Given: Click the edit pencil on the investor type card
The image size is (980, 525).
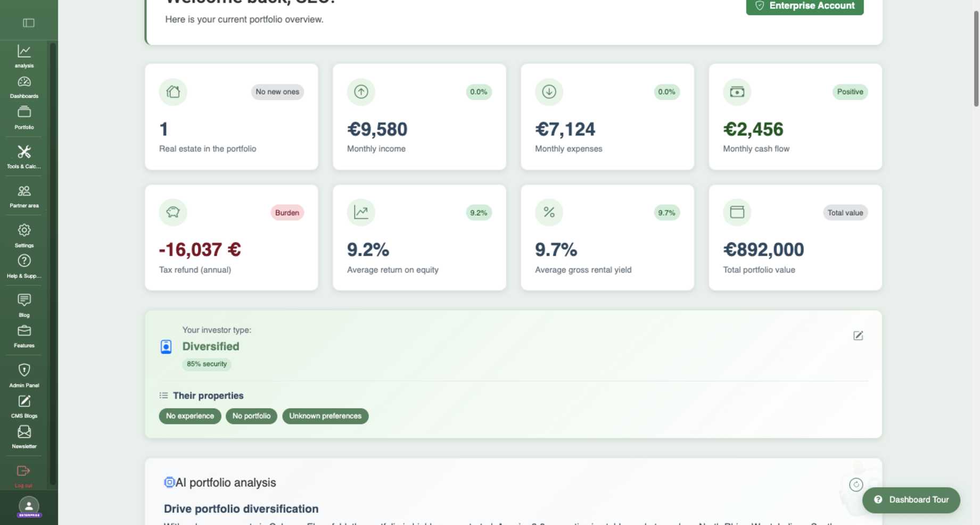Looking at the screenshot, I should tap(858, 336).
